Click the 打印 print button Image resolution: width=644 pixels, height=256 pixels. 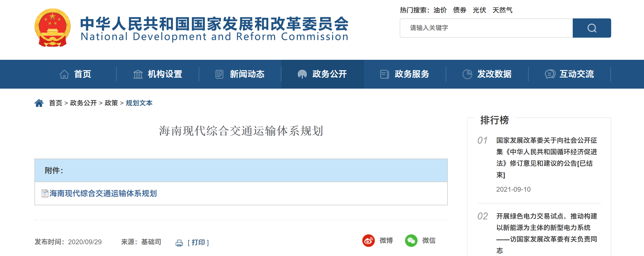click(198, 242)
